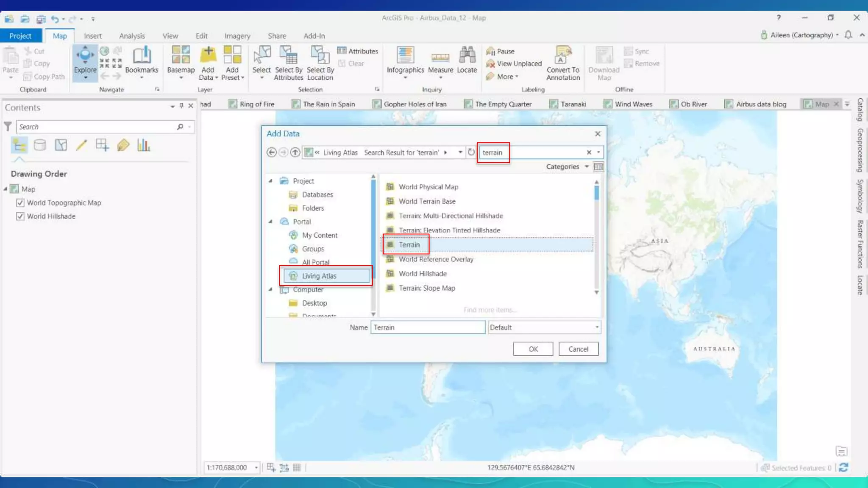The height and width of the screenshot is (488, 868).
Task: Click the up one level arrow in Add Data
Action: coord(295,152)
